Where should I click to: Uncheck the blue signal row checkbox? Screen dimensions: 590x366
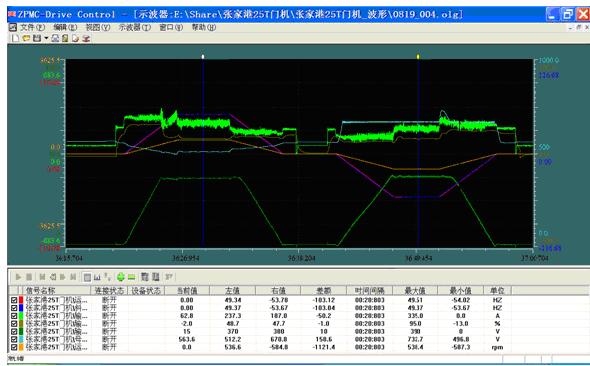[x=14, y=308]
